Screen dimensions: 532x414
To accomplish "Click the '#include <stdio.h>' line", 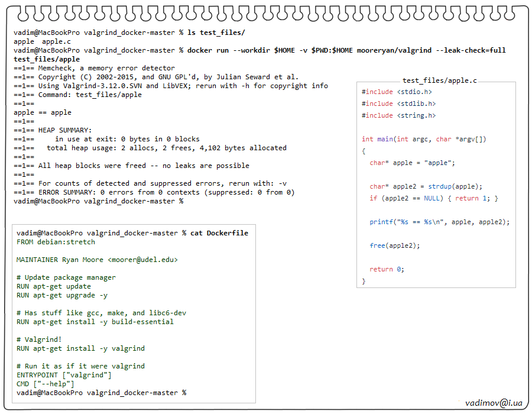I will coord(397,92).
